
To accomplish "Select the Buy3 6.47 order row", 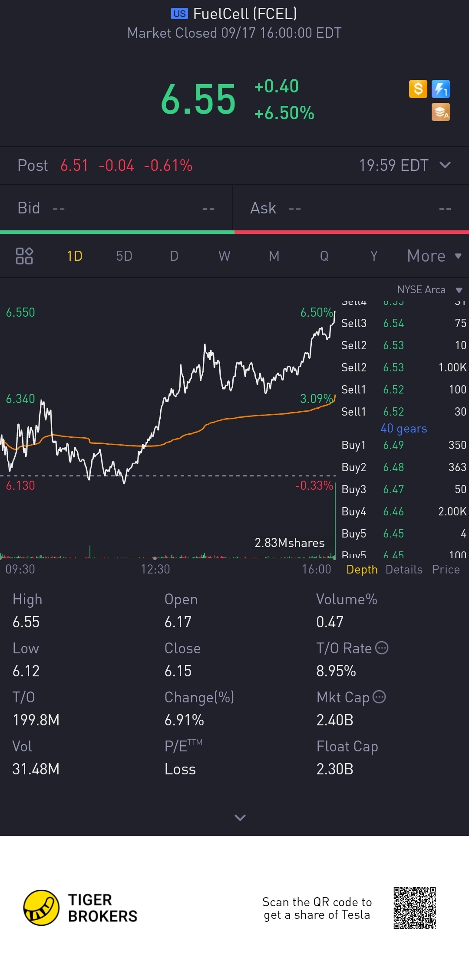I will 404,489.
